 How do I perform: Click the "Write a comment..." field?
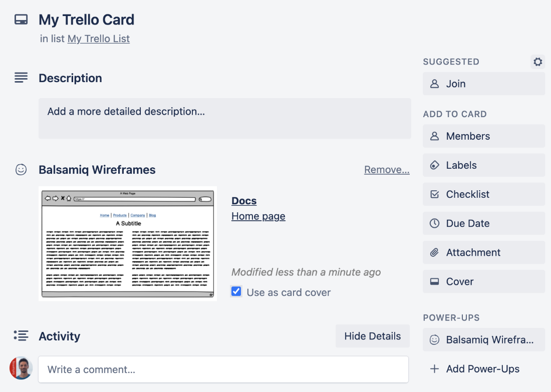(x=223, y=369)
